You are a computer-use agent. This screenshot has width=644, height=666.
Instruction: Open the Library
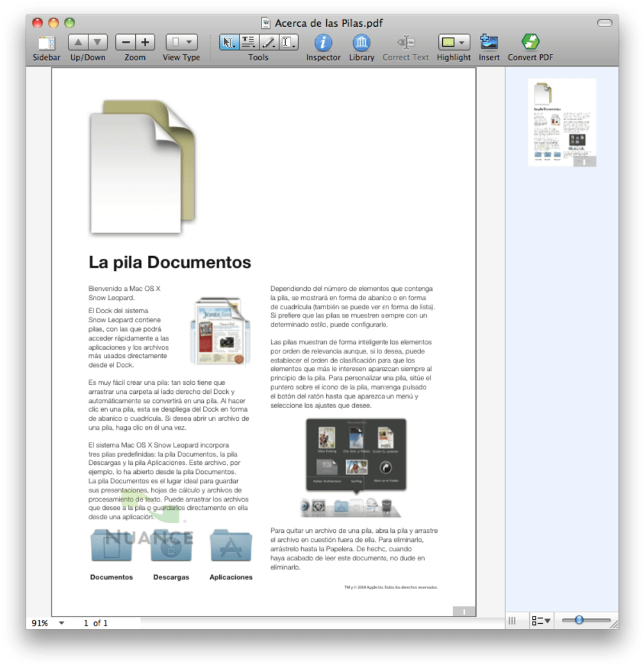[361, 42]
